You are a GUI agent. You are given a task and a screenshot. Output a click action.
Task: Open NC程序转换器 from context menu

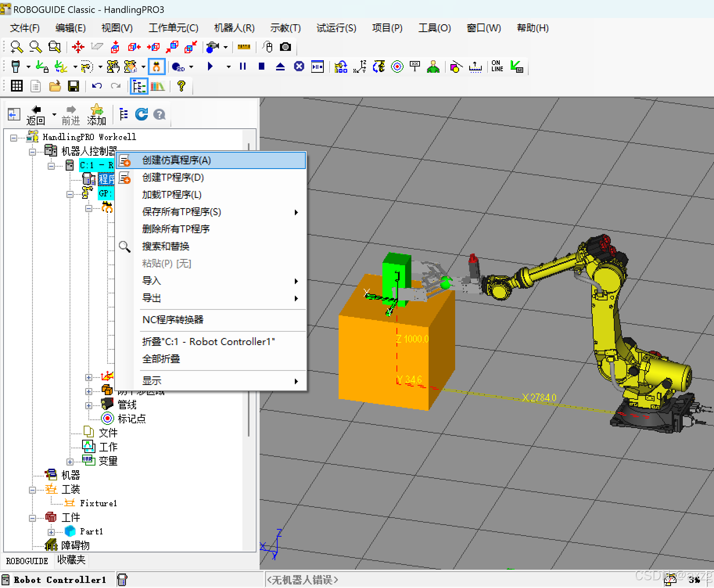click(211, 320)
